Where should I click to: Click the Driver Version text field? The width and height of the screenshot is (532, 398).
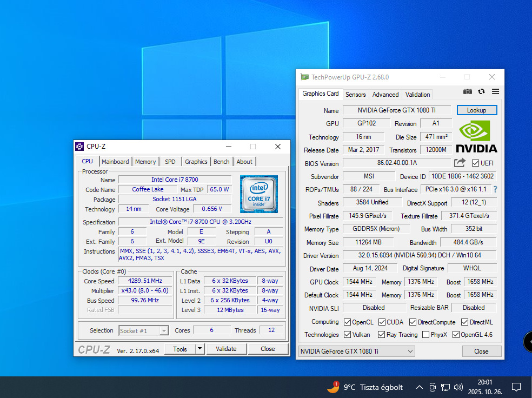(420, 255)
